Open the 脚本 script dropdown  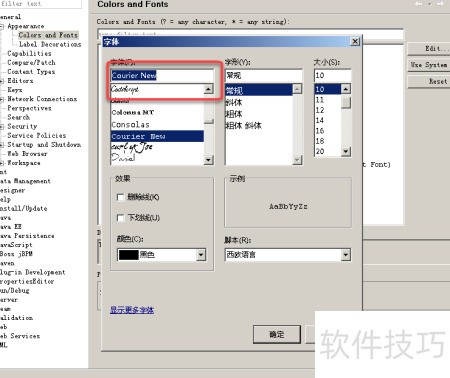tap(346, 255)
